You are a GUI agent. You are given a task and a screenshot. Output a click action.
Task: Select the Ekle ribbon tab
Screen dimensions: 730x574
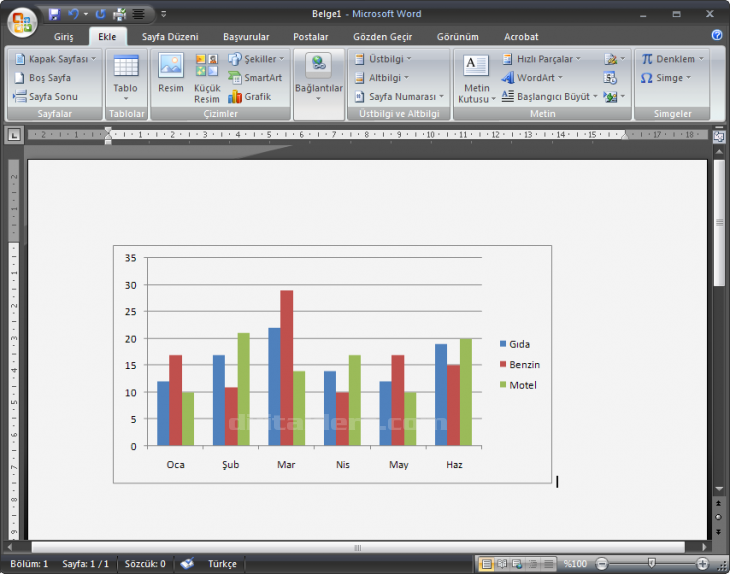click(x=107, y=37)
